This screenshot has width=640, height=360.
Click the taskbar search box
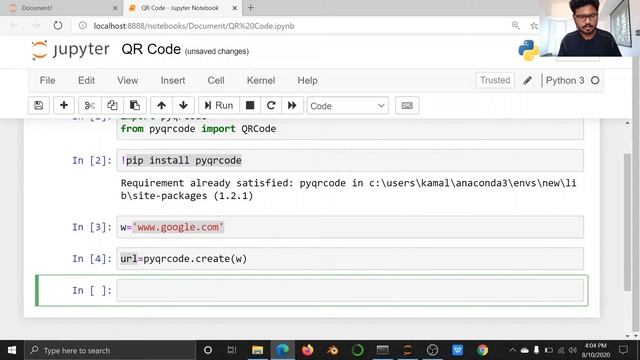pos(110,350)
